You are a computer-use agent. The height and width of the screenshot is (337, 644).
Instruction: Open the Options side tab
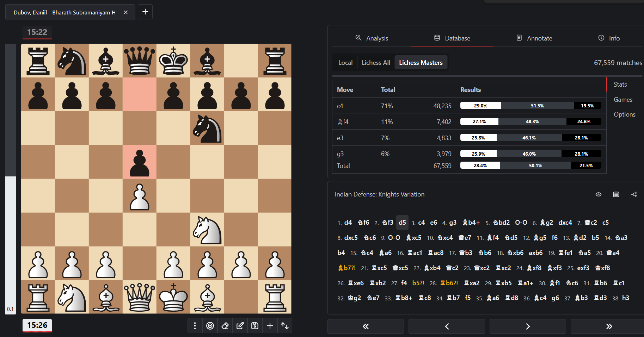click(624, 114)
